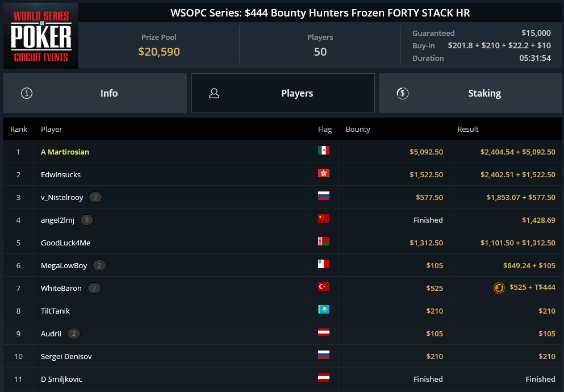Click the badge 2 next to v_Nistelrooy
Image resolution: width=564 pixels, height=392 pixels.
[x=95, y=197]
